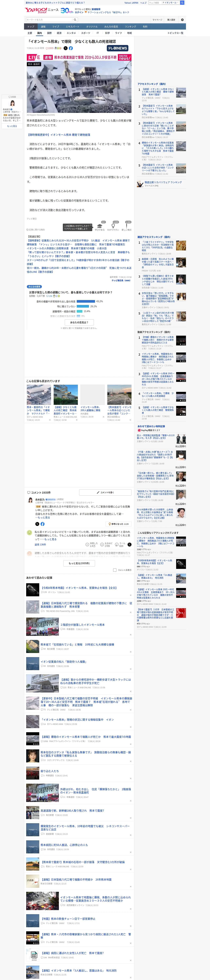The image size is (210, 980).
Task: Click the キーワードを入力 search field
Action: point(49,20)
